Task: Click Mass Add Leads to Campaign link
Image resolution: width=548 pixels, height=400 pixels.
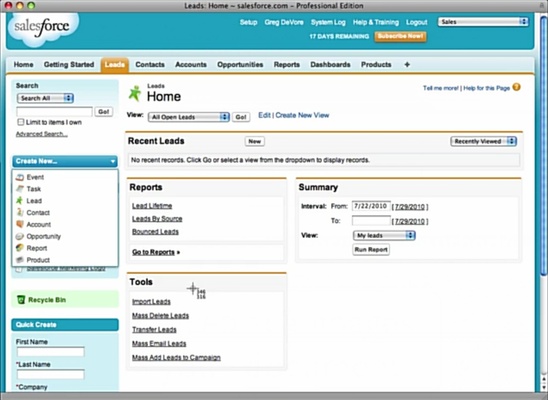Action: click(176, 357)
